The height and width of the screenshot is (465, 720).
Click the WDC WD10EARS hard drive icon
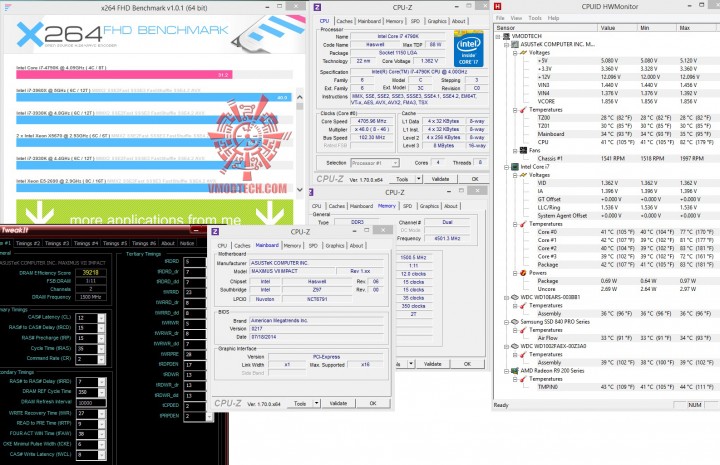[x=515, y=297]
